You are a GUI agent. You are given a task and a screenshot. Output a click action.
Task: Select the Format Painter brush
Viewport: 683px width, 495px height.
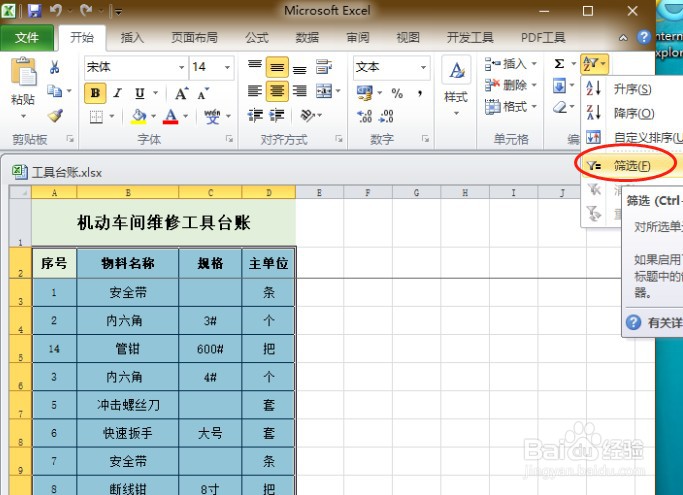pyautogui.click(x=55, y=115)
